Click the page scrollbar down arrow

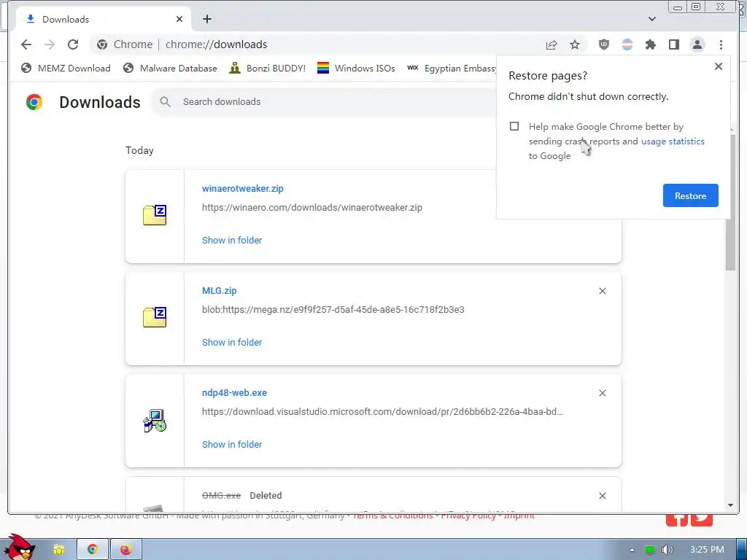[x=730, y=506]
